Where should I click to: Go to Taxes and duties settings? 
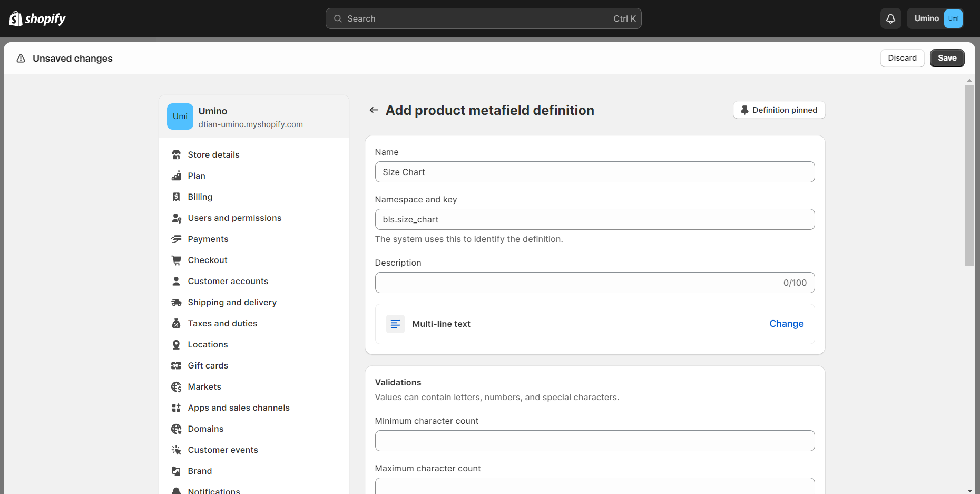pos(222,323)
